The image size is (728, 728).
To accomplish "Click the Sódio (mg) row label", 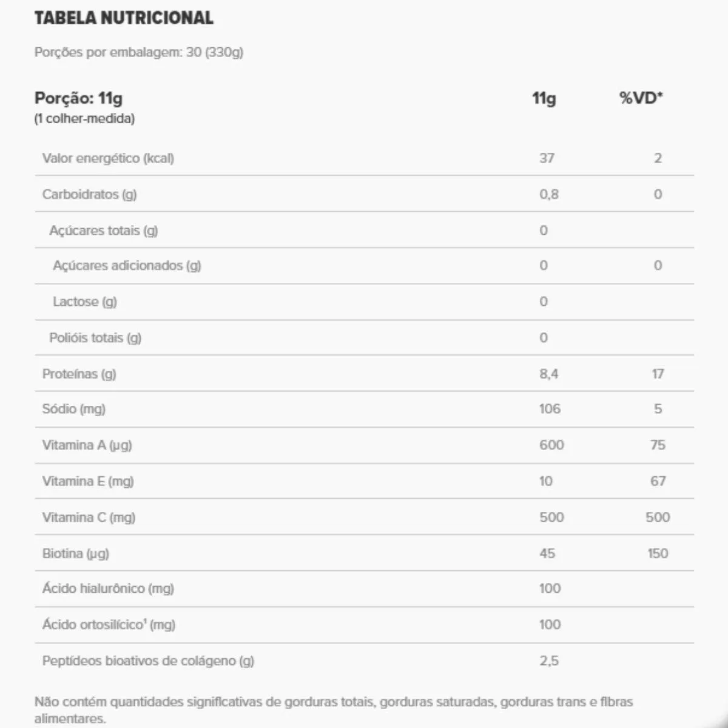I will point(73,409).
